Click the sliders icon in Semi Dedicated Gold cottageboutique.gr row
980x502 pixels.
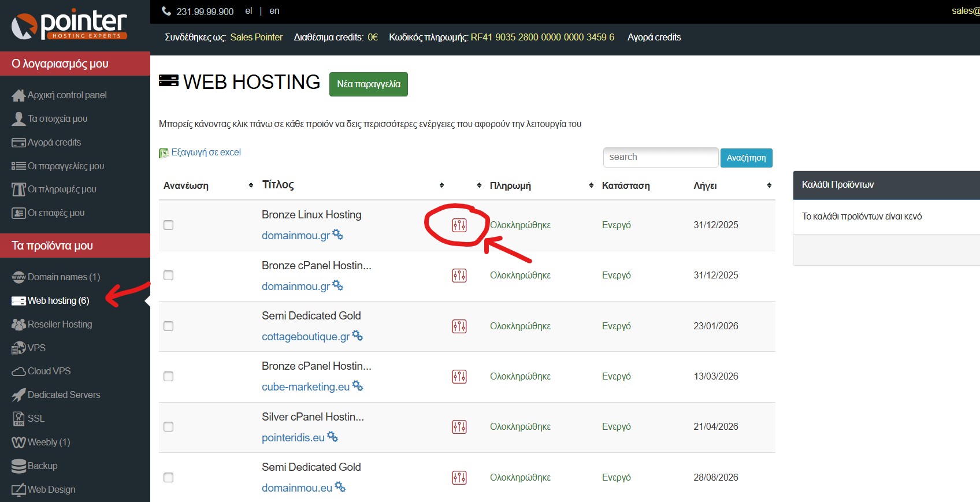pos(459,326)
